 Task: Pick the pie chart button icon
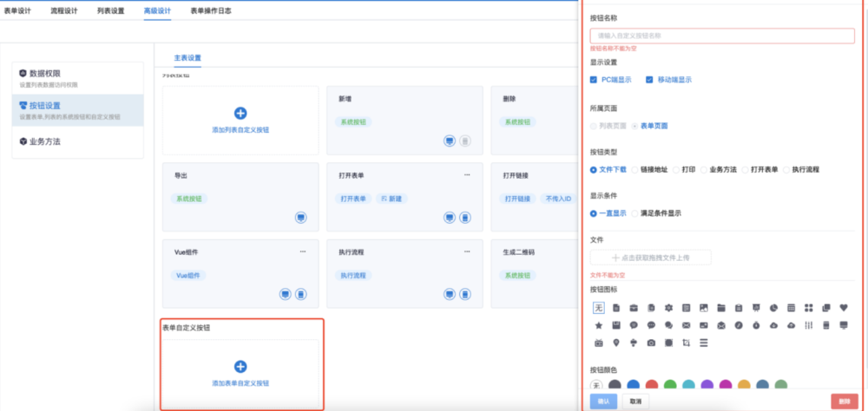(773, 308)
